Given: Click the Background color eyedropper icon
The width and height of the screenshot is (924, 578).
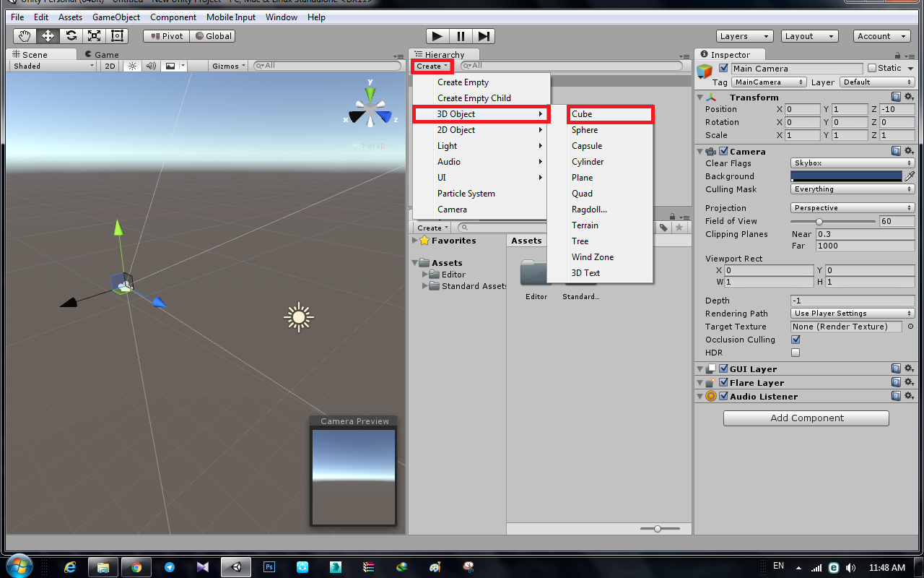Looking at the screenshot, I should pyautogui.click(x=910, y=176).
